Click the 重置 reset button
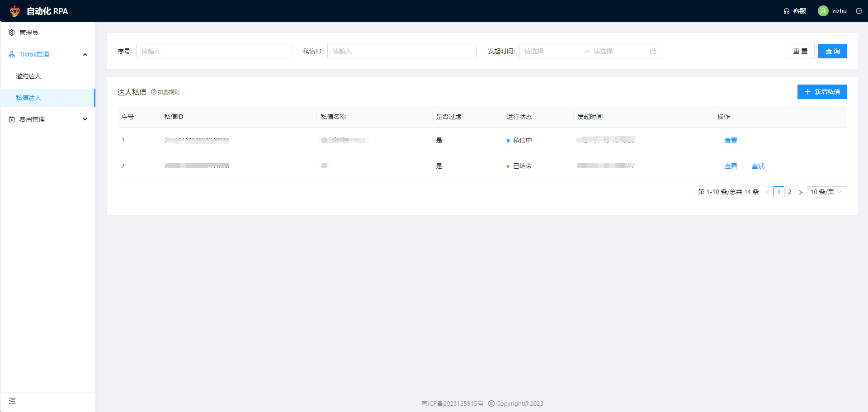Image resolution: width=868 pixels, height=412 pixels. point(800,51)
